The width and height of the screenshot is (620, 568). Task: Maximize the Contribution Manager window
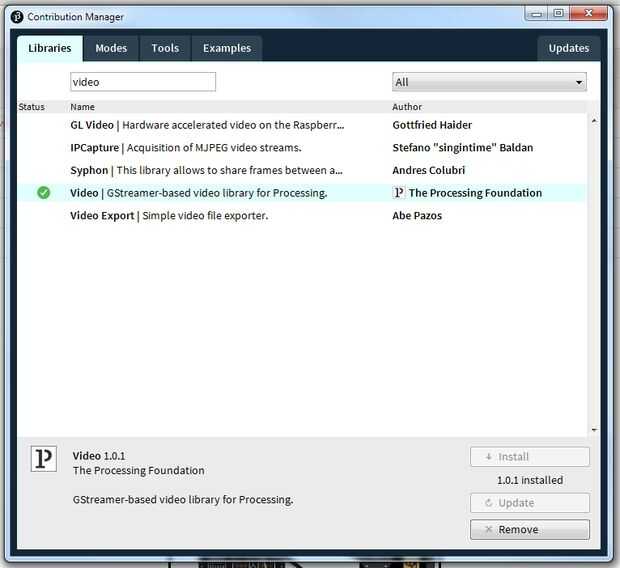click(x=558, y=14)
